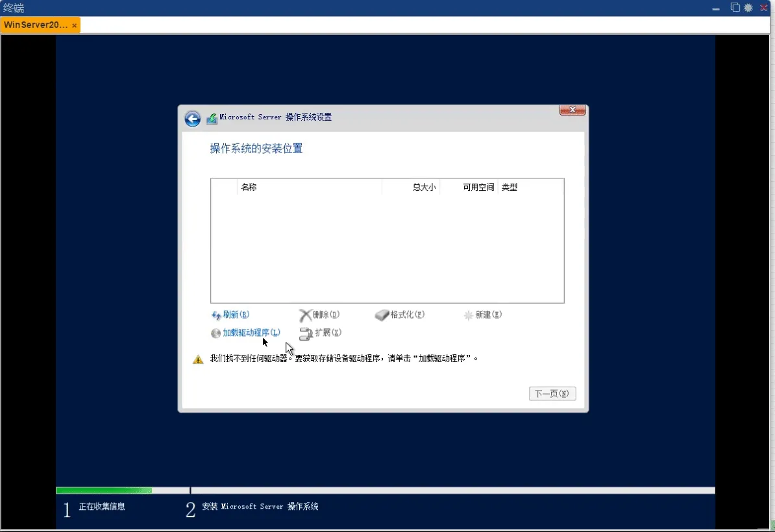Switch to the WinServer20... tab
The width and height of the screenshot is (775, 532).
(x=35, y=25)
